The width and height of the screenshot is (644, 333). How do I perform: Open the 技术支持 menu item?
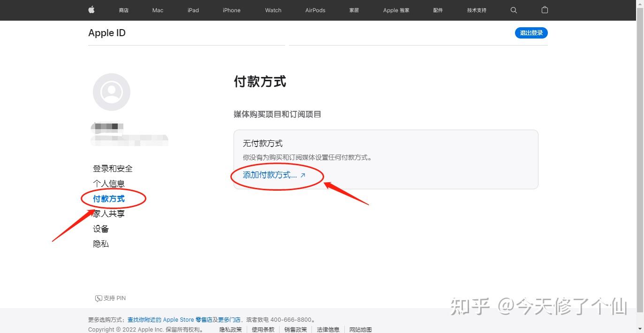pyautogui.click(x=477, y=10)
